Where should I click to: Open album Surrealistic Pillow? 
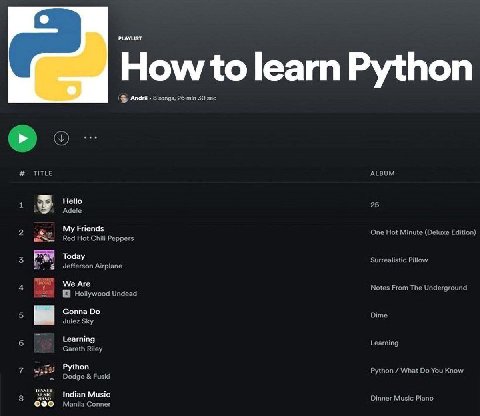(399, 260)
